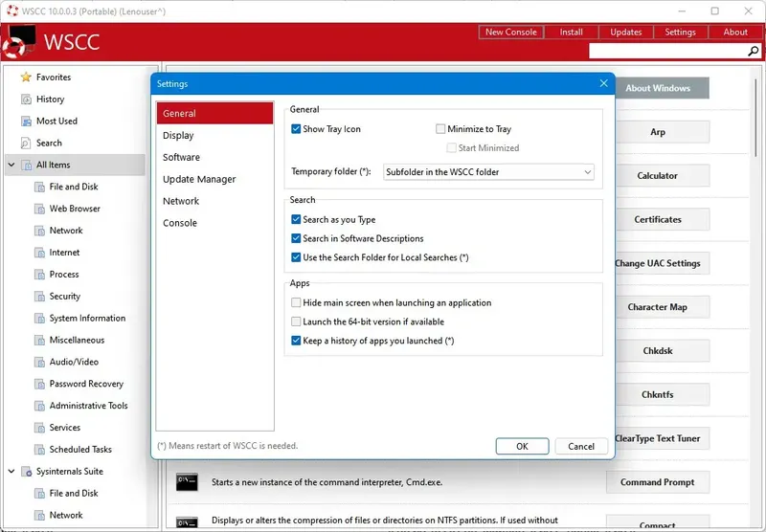This screenshot has height=532, width=766.
Task: Go to Update Manager settings
Action: click(214, 179)
